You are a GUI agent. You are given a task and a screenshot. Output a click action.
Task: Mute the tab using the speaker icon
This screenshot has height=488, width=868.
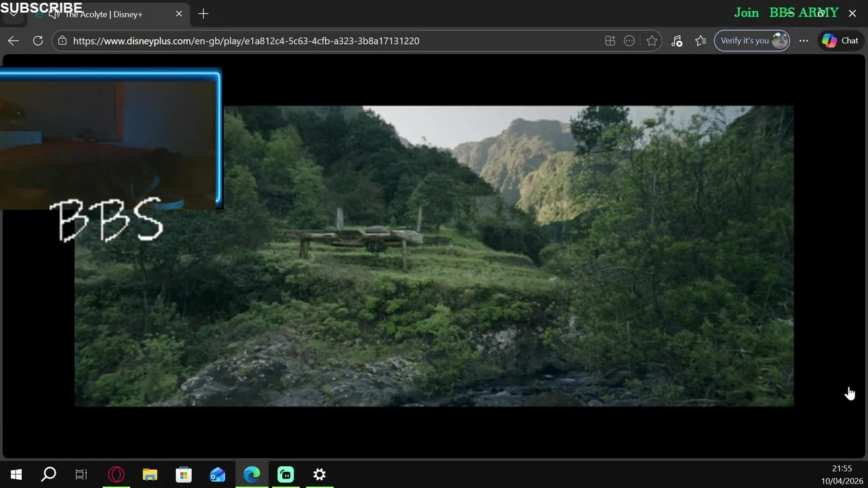(54, 14)
